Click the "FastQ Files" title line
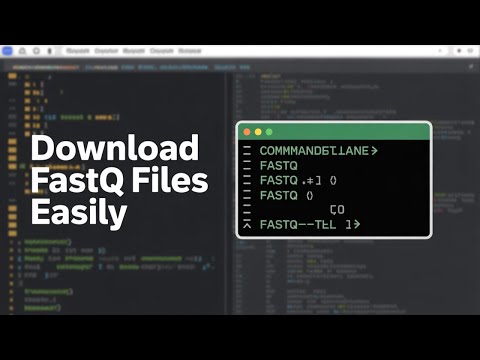This screenshot has width=480, height=360. (x=119, y=180)
